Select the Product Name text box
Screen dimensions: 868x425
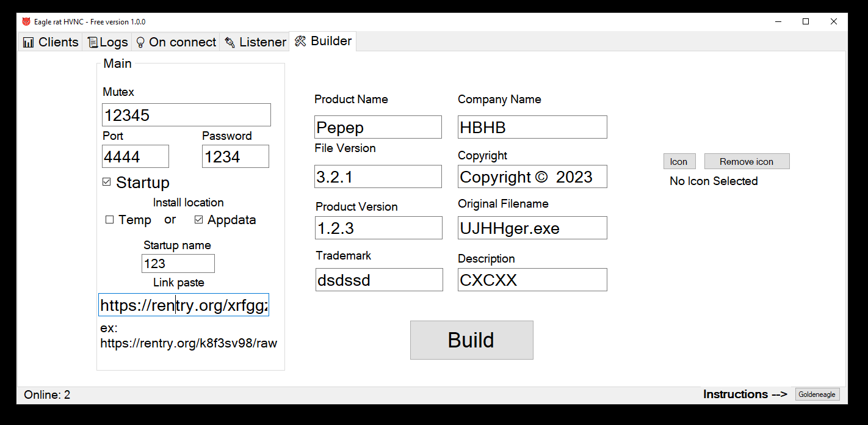(378, 127)
